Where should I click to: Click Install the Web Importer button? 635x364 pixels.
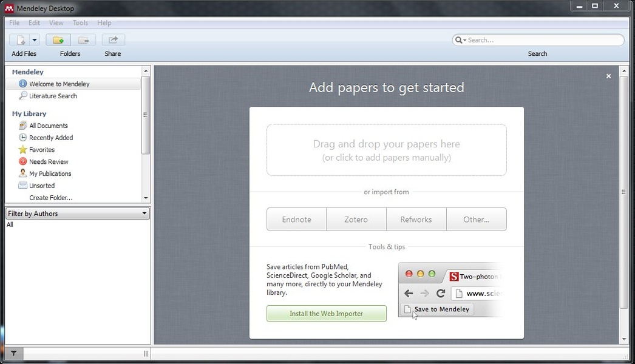(326, 314)
